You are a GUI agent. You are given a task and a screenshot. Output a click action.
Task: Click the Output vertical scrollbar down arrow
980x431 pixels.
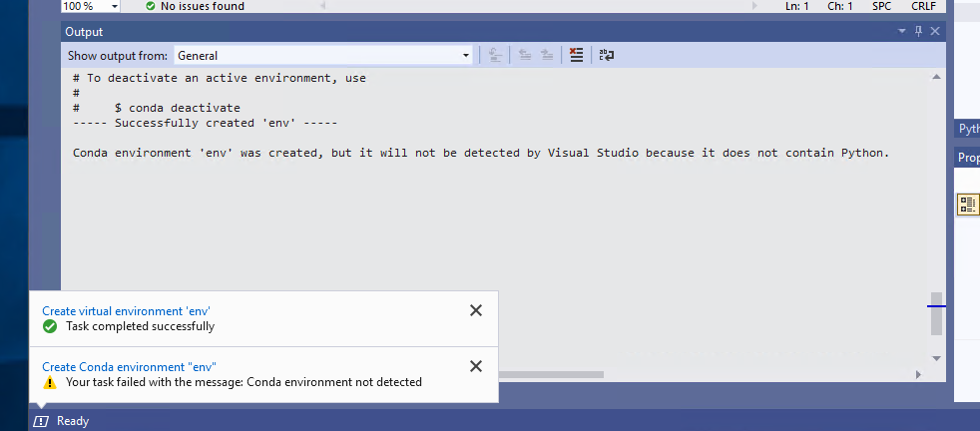click(x=936, y=358)
